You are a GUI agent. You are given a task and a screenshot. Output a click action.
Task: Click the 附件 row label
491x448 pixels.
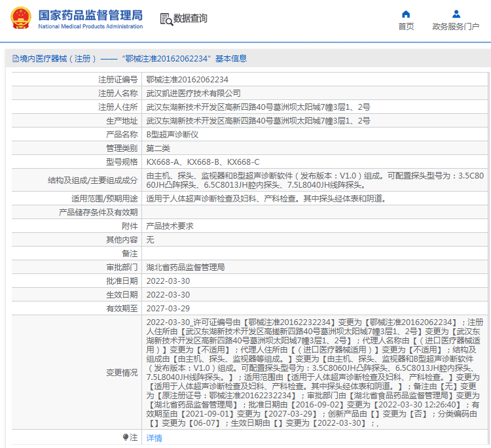pos(130,226)
